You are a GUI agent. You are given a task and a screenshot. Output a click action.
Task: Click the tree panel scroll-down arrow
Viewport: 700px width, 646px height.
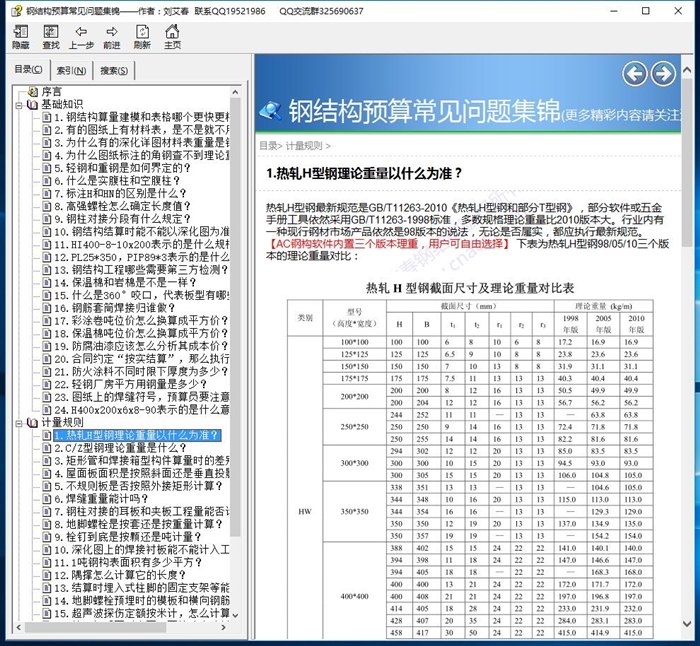coord(235,615)
